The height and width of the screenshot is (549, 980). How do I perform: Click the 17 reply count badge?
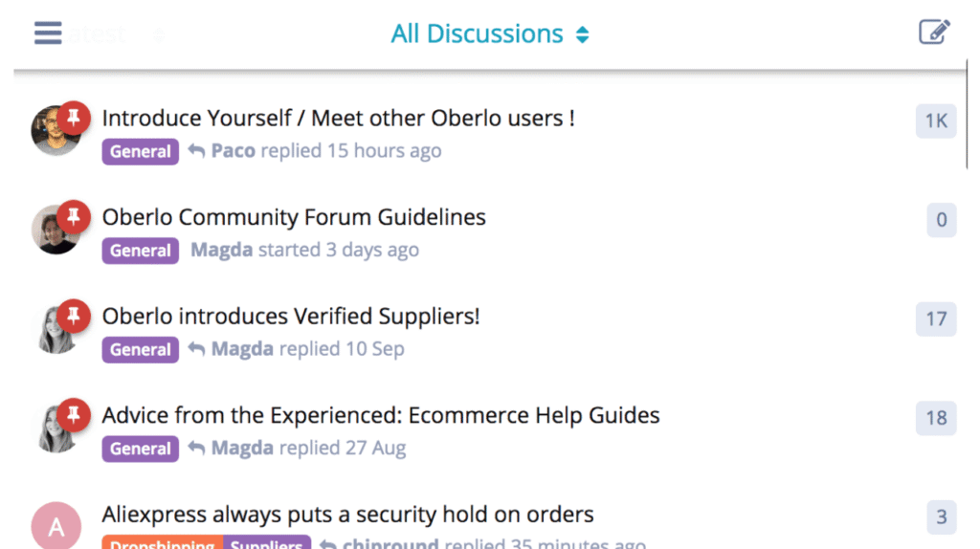(x=936, y=318)
